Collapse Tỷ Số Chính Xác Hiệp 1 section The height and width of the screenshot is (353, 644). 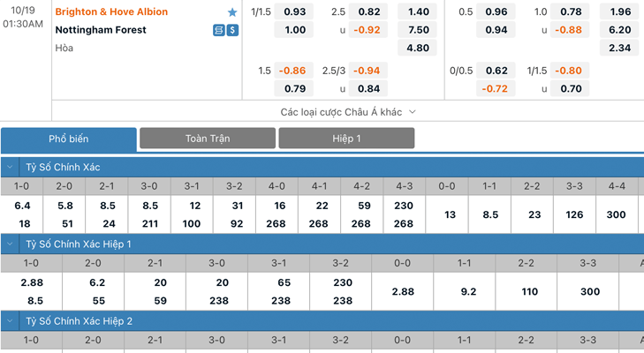pyautogui.click(x=10, y=244)
